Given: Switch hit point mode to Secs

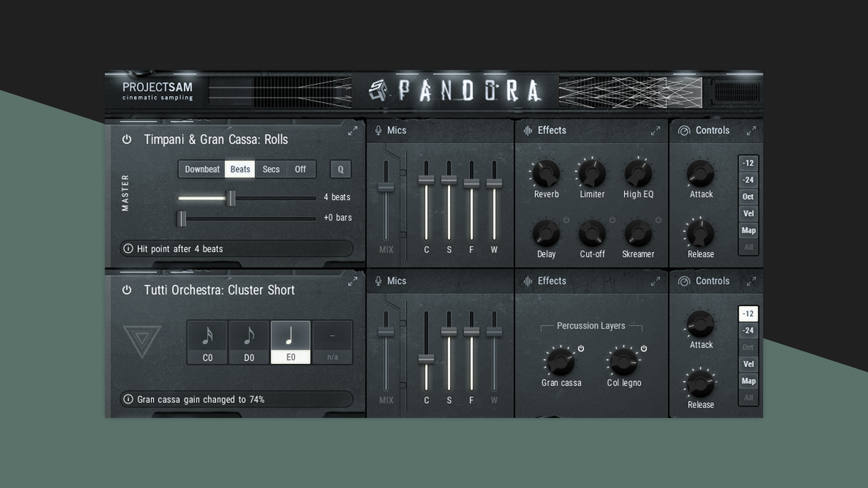Looking at the screenshot, I should coord(270,169).
